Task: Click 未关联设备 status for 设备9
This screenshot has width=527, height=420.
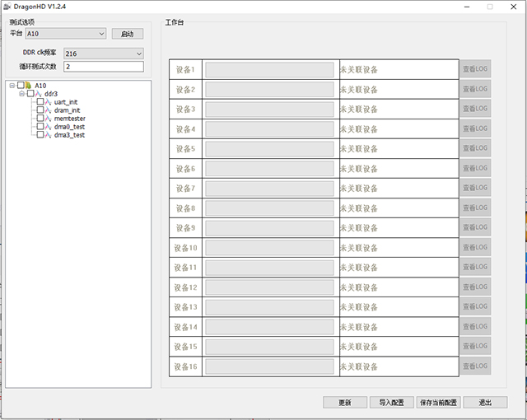Action: [x=359, y=228]
